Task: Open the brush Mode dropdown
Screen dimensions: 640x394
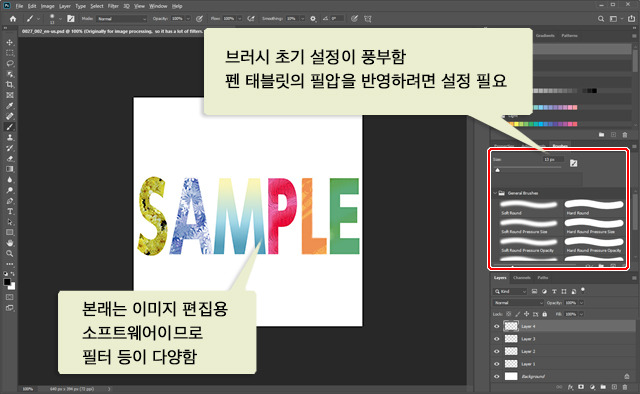Action: (121, 19)
